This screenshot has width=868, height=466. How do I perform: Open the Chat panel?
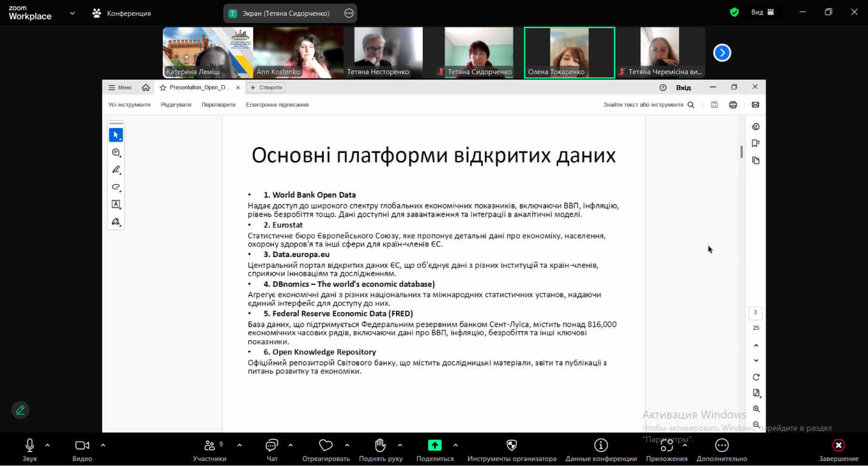[x=272, y=450]
